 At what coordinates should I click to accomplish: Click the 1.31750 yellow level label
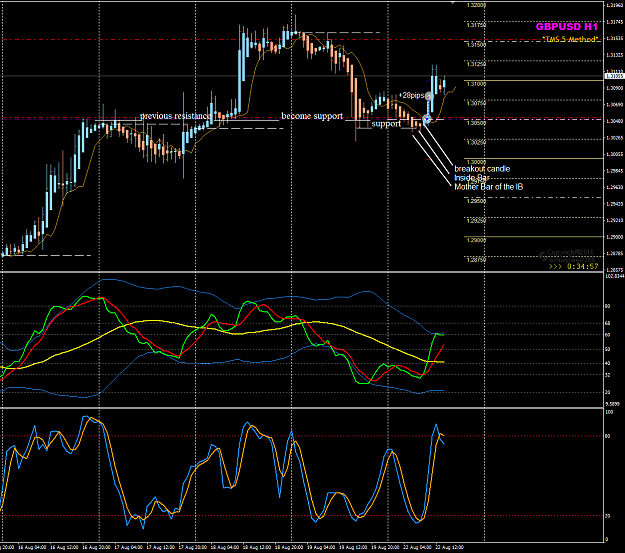[x=476, y=25]
